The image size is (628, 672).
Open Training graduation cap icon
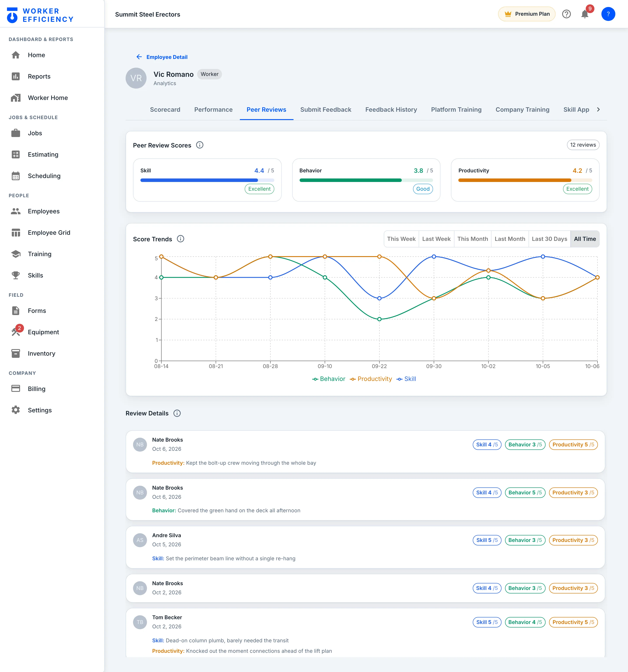point(15,254)
